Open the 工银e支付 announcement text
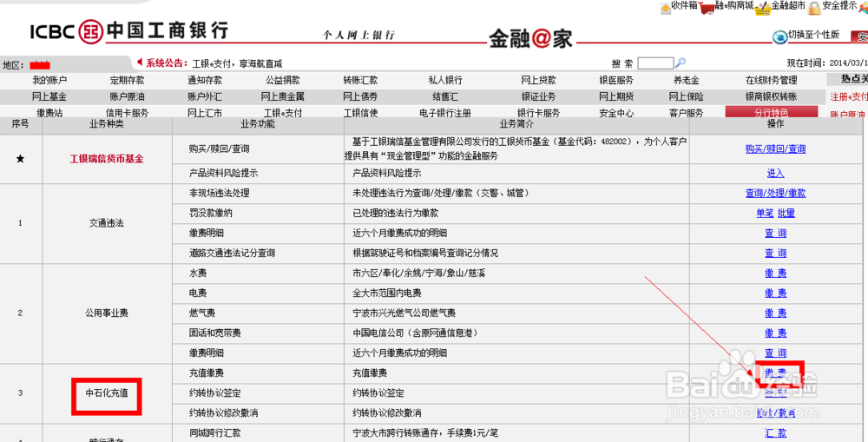The width and height of the screenshot is (868, 442). coord(237,63)
